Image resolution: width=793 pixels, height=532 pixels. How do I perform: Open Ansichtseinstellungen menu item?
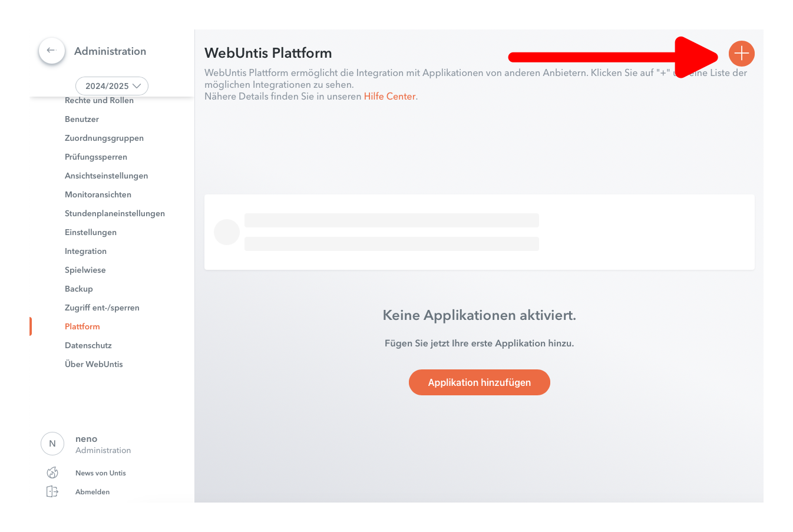(106, 176)
